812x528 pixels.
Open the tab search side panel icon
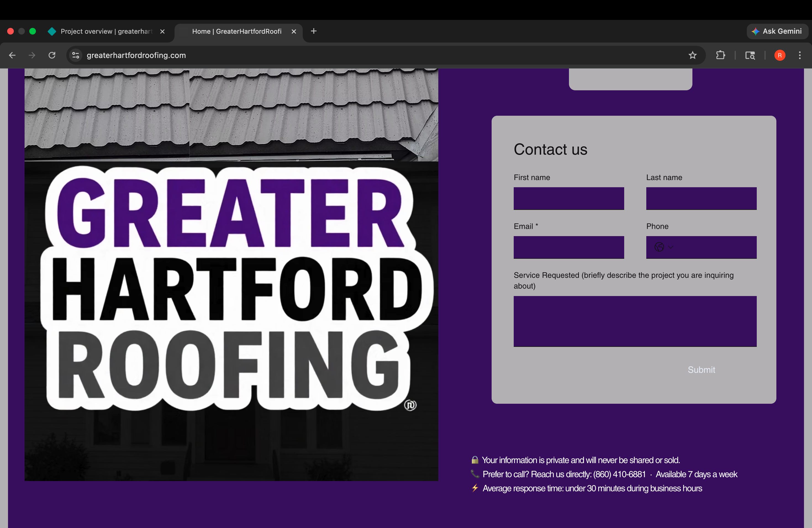[750, 55]
